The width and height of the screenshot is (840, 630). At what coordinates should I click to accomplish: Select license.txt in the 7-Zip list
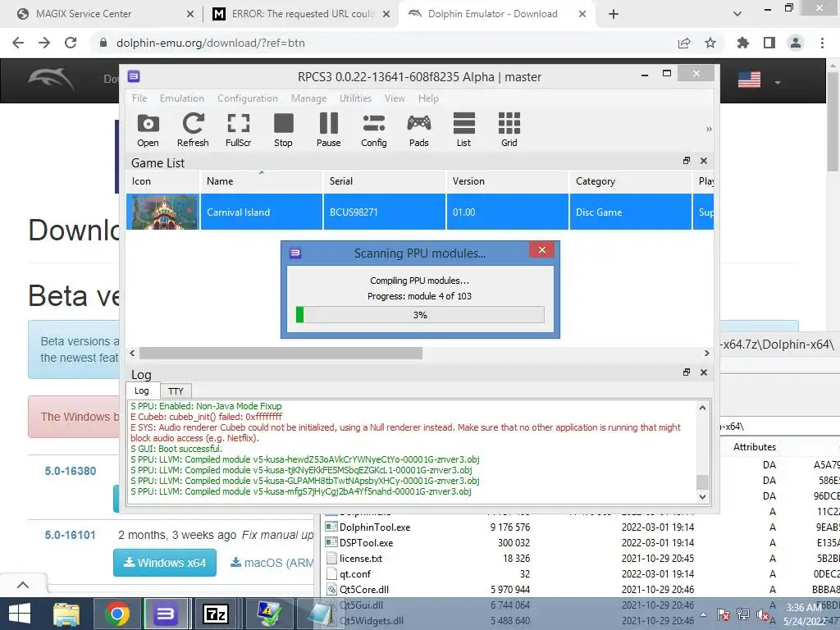coord(361,558)
